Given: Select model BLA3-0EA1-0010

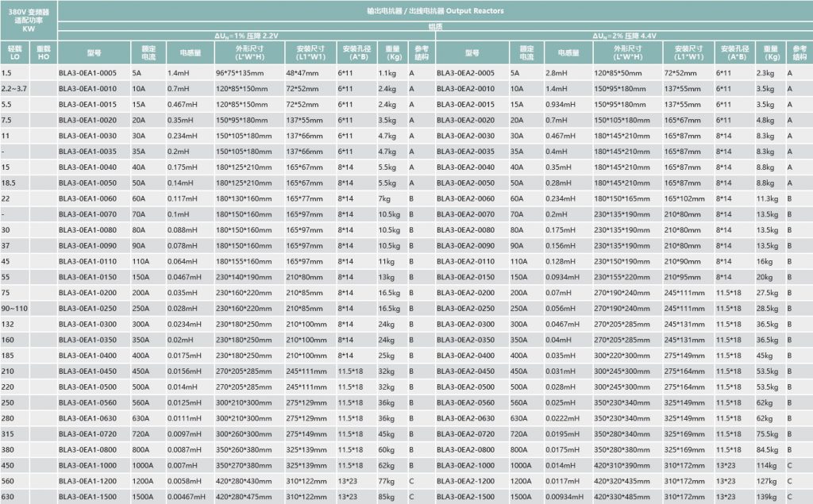Looking at the screenshot, I should click(87, 89).
